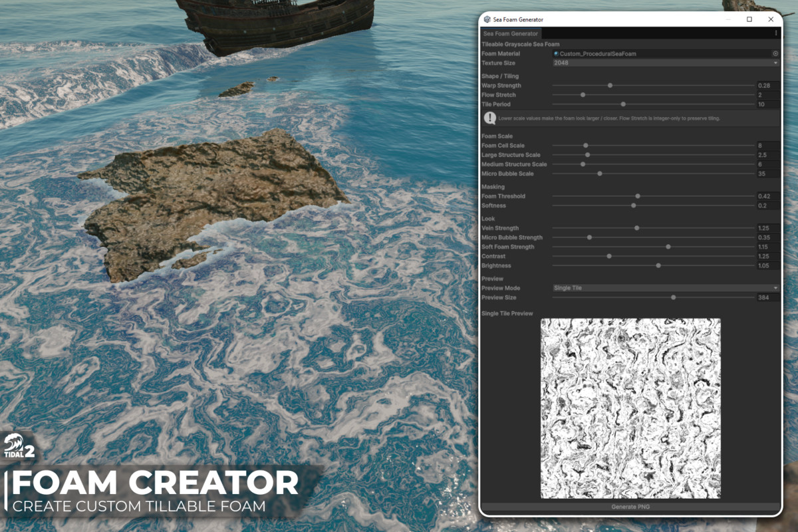Adjust the Soft Foam Strength slider
The width and height of the screenshot is (798, 532).
653,247
